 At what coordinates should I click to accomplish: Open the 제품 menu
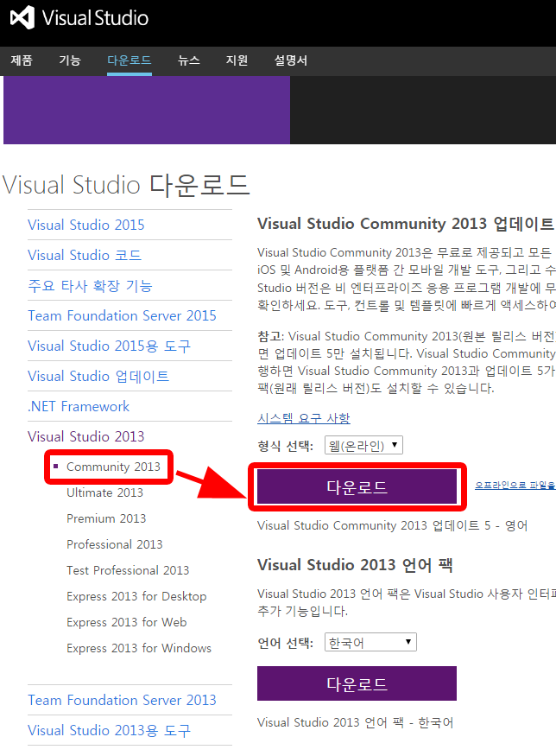(22, 60)
